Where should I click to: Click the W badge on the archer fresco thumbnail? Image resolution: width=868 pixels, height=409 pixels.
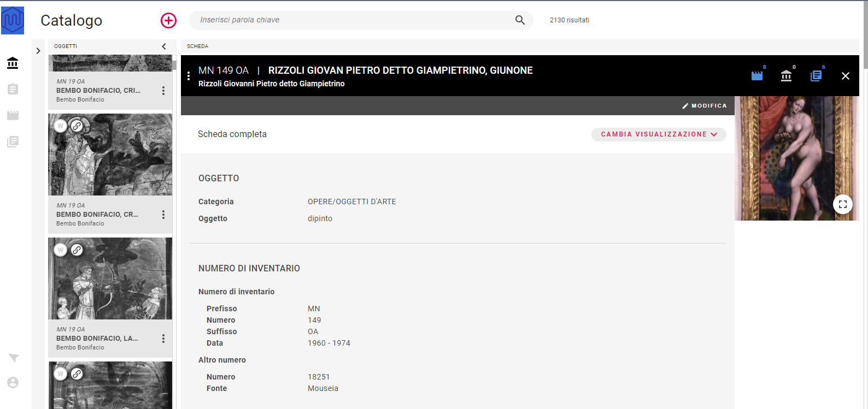pos(61,250)
